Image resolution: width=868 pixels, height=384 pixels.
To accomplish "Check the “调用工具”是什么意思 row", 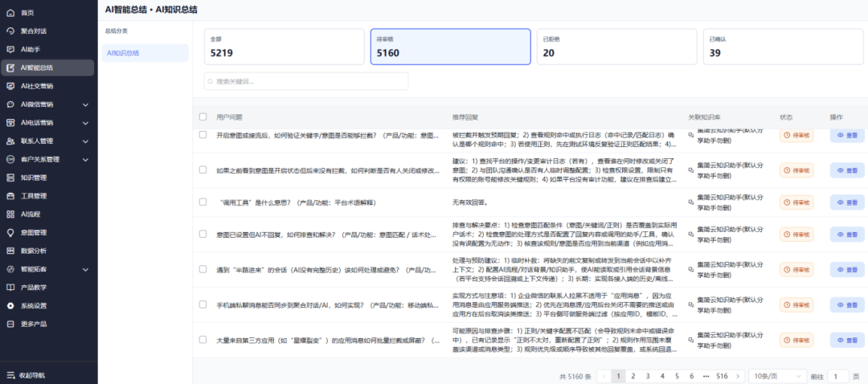I will [x=203, y=202].
